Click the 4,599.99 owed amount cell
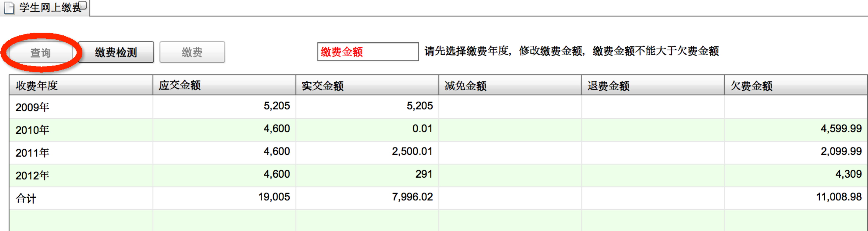The height and width of the screenshot is (231, 868). [841, 128]
